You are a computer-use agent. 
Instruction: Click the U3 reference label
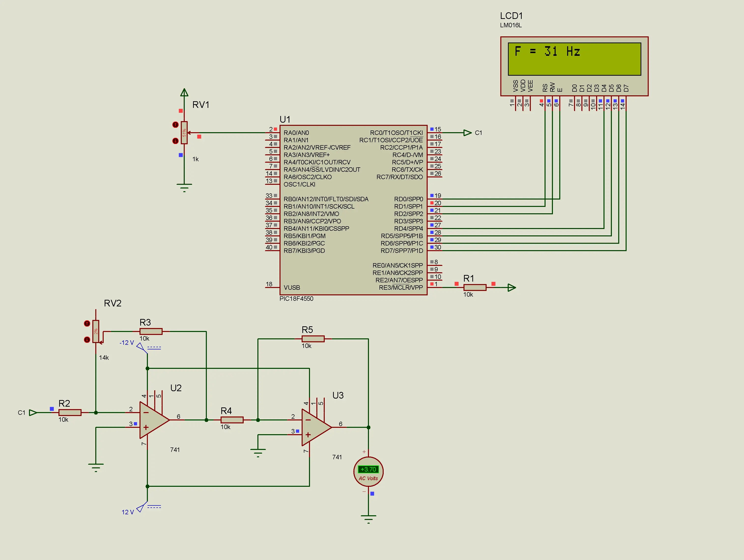click(x=338, y=395)
